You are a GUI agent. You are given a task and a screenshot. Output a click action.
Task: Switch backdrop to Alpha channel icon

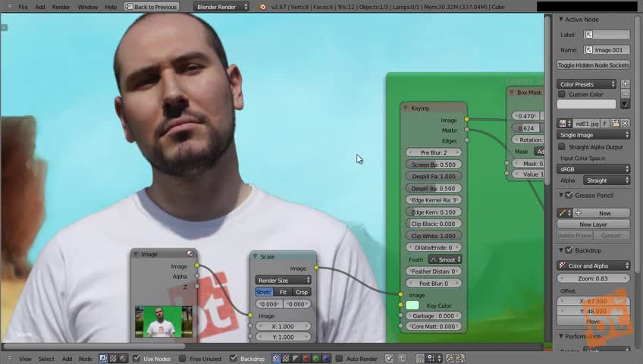pyautogui.click(x=296, y=359)
